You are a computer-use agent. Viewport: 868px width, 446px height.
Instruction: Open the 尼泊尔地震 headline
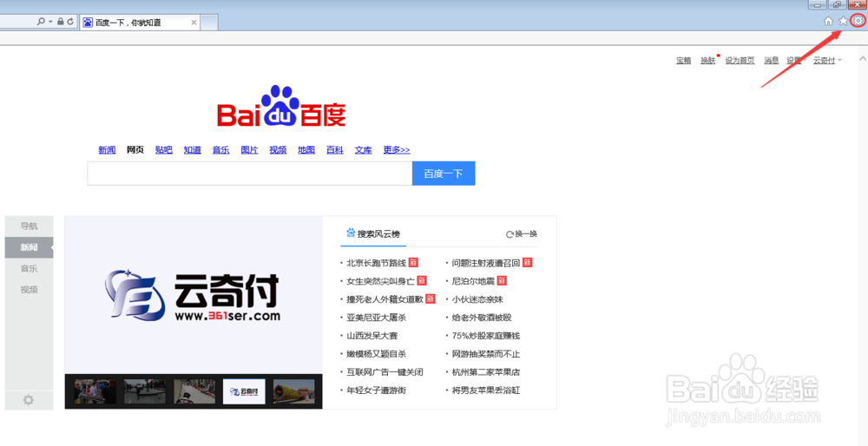[473, 281]
